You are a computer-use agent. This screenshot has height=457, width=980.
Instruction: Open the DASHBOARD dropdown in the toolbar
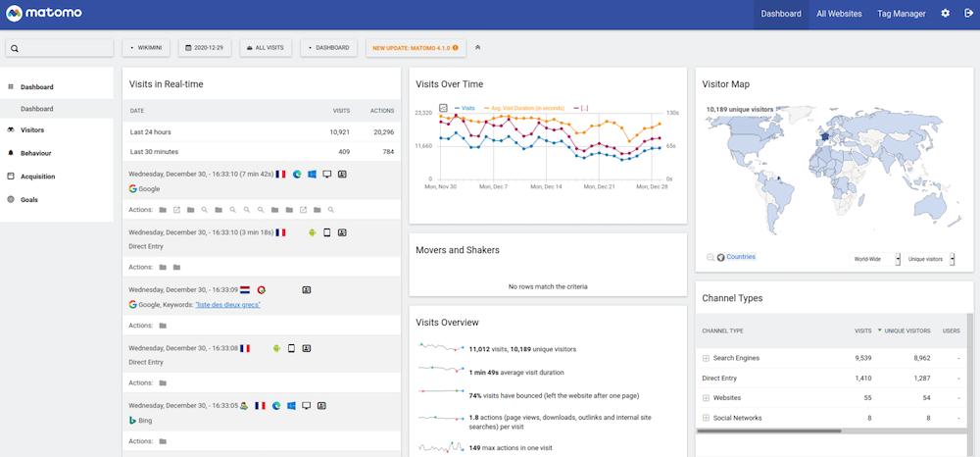(x=328, y=47)
